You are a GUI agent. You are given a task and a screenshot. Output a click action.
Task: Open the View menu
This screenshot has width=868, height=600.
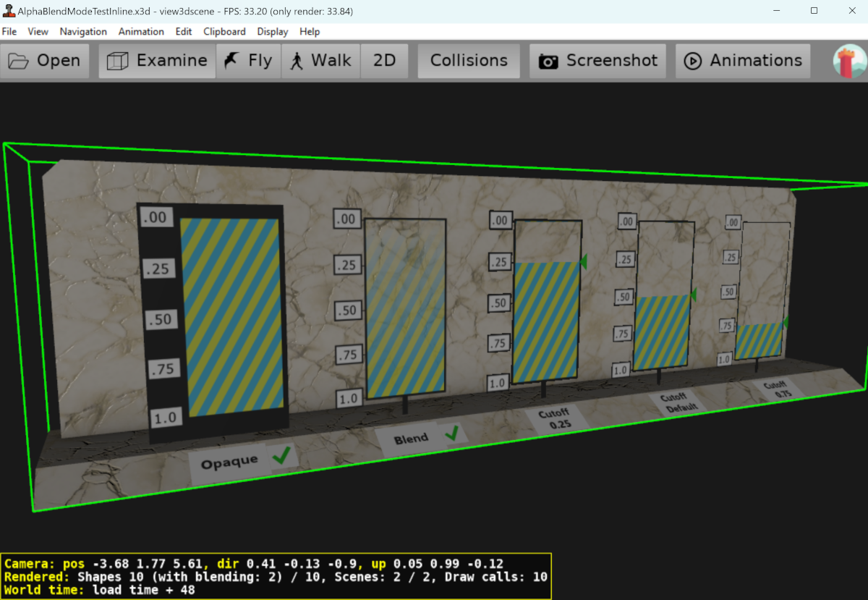coord(38,32)
